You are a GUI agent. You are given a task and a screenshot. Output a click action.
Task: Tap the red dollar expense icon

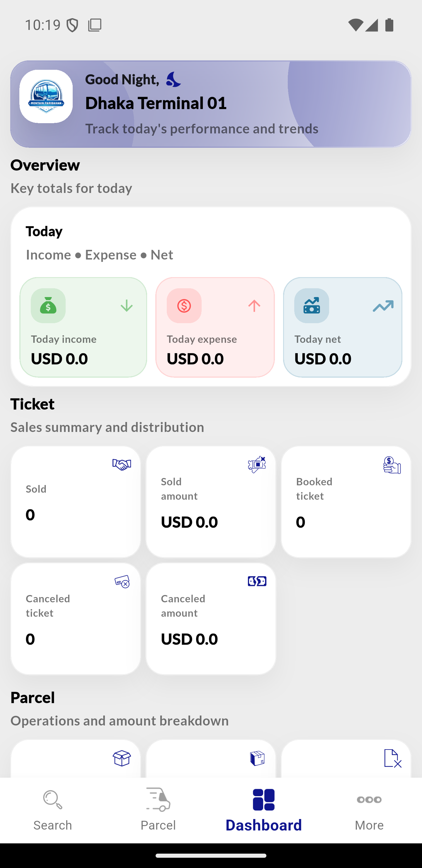[184, 306]
